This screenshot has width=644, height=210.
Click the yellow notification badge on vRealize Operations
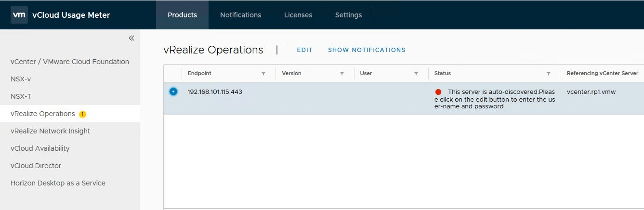click(x=82, y=114)
